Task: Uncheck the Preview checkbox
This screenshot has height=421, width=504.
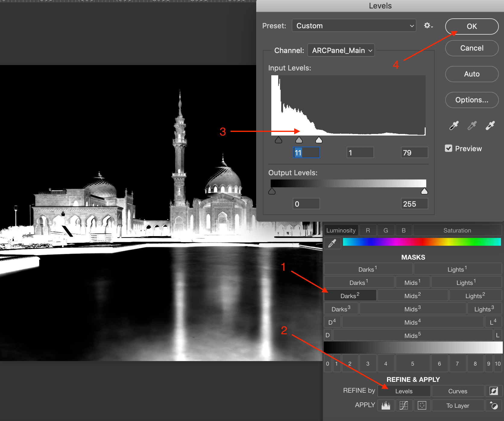Action: click(x=449, y=148)
